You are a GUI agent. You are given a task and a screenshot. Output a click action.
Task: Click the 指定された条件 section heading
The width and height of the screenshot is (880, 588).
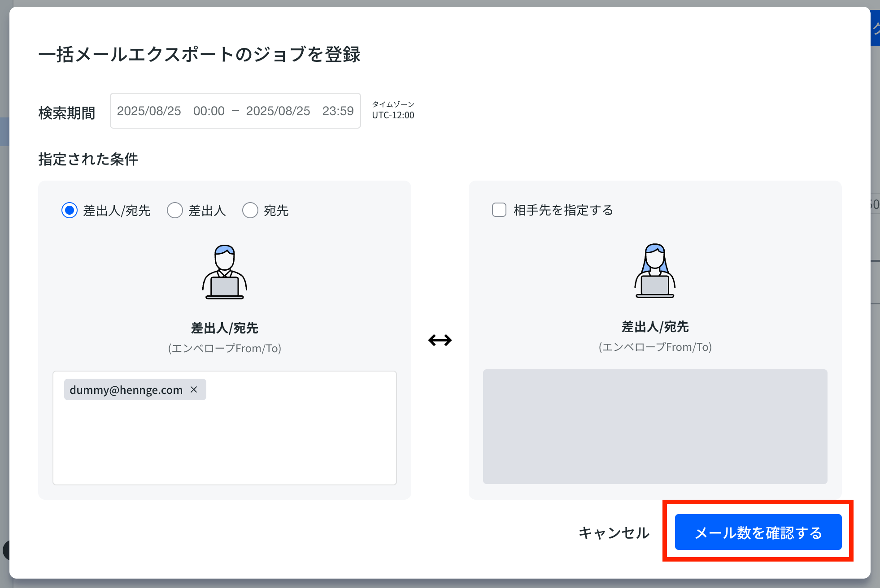pyautogui.click(x=88, y=159)
